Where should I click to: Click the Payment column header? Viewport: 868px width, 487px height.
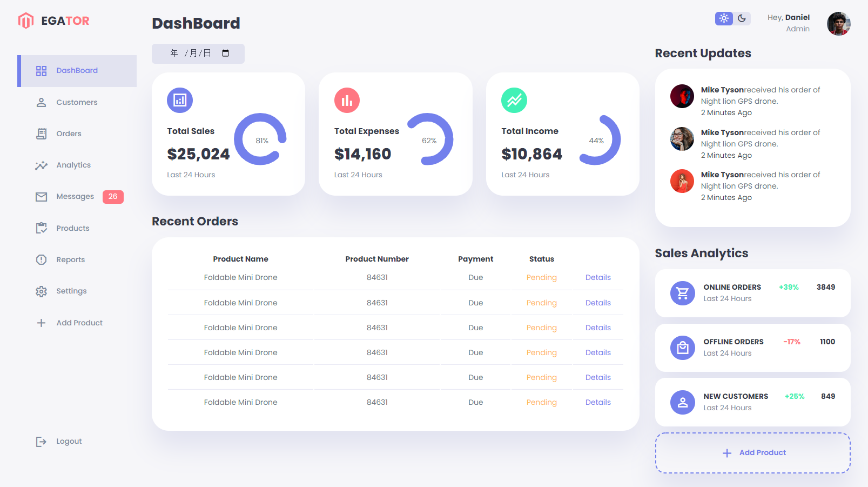(475, 259)
